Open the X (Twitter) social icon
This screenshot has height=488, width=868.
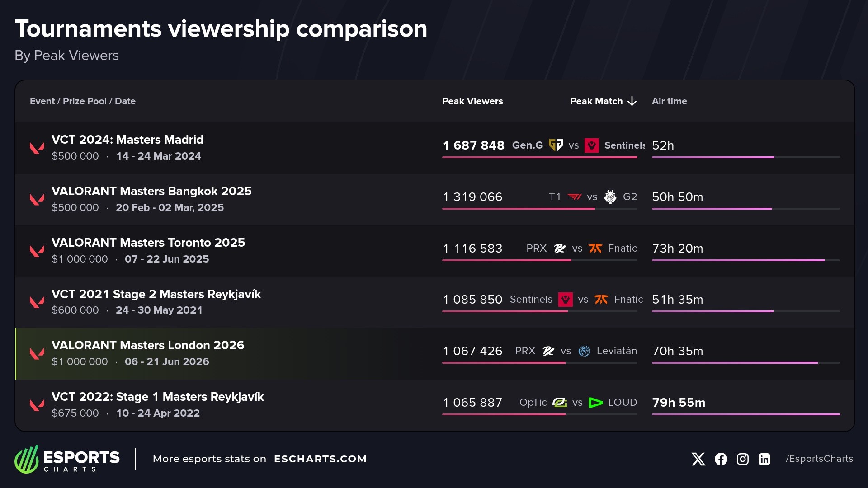click(x=698, y=459)
